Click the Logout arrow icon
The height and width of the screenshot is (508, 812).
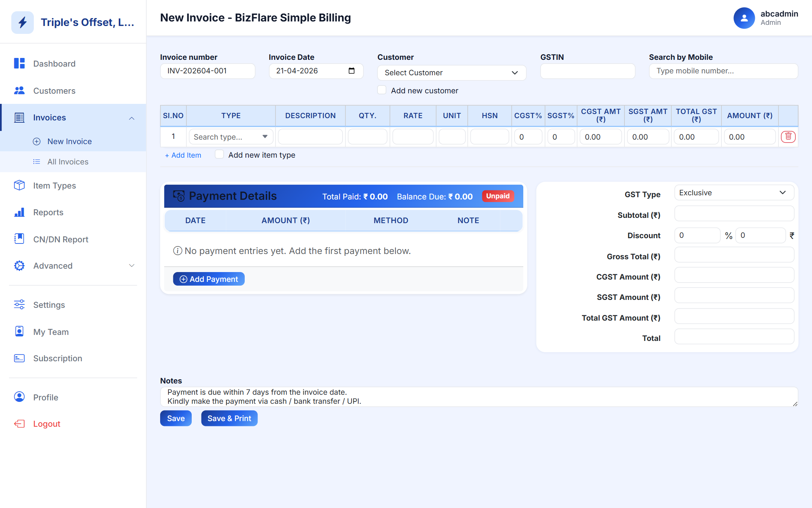click(x=19, y=424)
